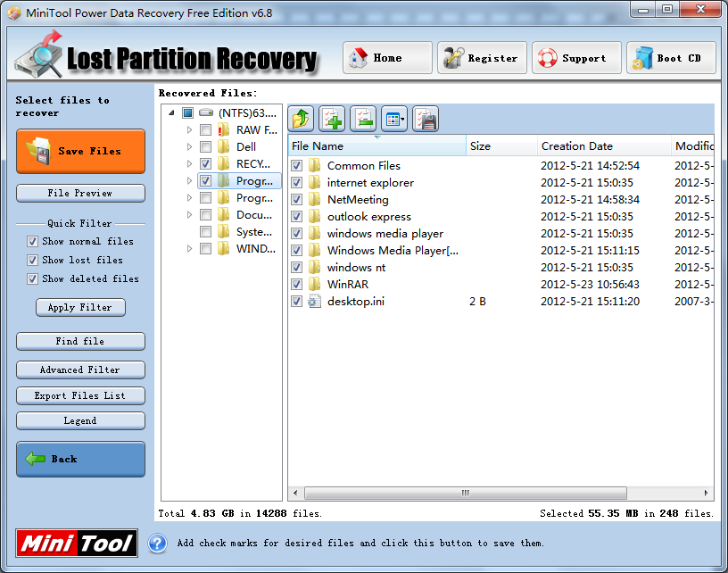Click the File Preview button

pyautogui.click(x=81, y=193)
